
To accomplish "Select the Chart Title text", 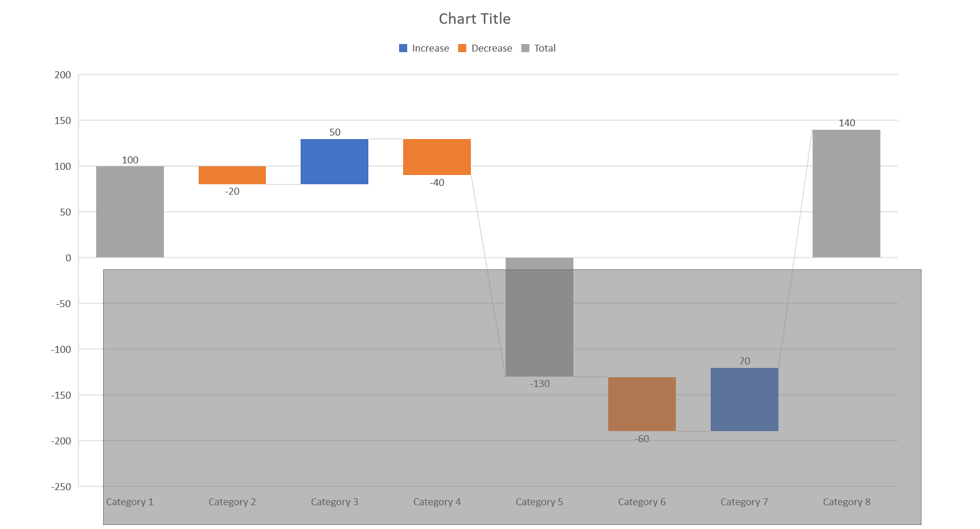I will (x=474, y=19).
